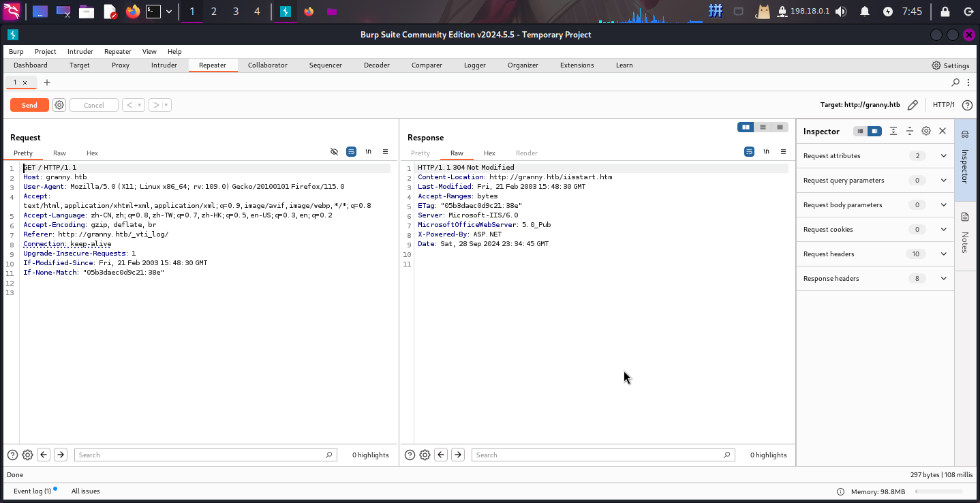Close the Inspector panel

click(943, 131)
